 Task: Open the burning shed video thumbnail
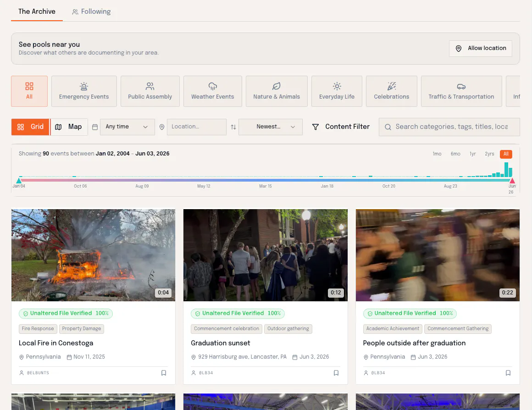click(x=93, y=255)
